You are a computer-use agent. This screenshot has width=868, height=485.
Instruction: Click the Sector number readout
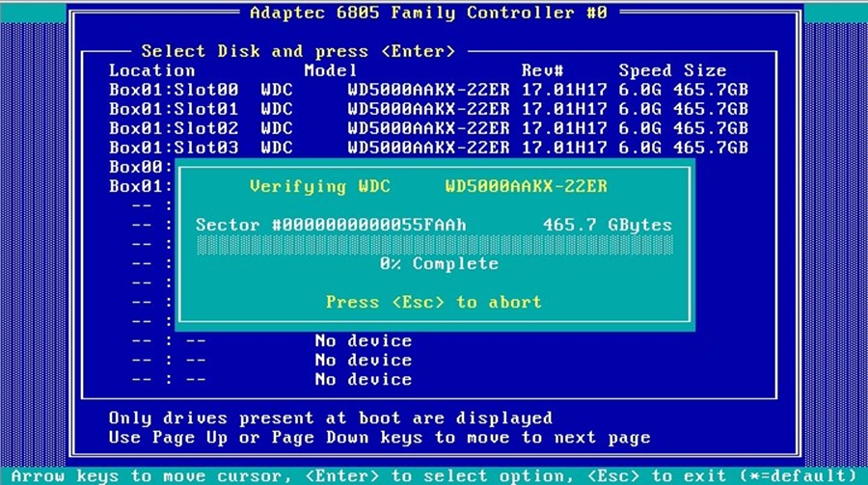coord(331,225)
